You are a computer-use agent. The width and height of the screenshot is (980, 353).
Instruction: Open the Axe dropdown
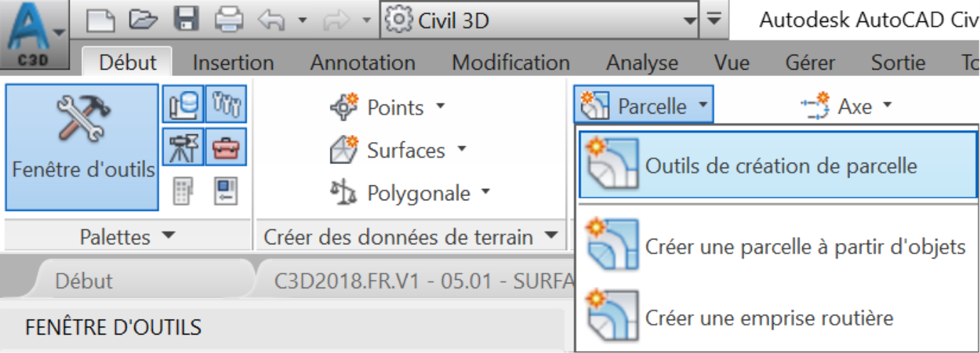pyautogui.click(x=846, y=107)
